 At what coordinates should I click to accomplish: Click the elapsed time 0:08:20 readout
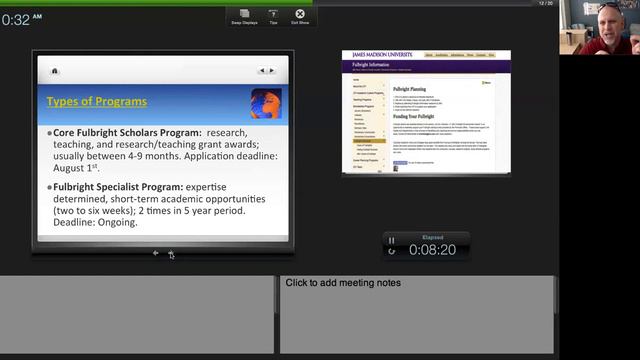(432, 250)
